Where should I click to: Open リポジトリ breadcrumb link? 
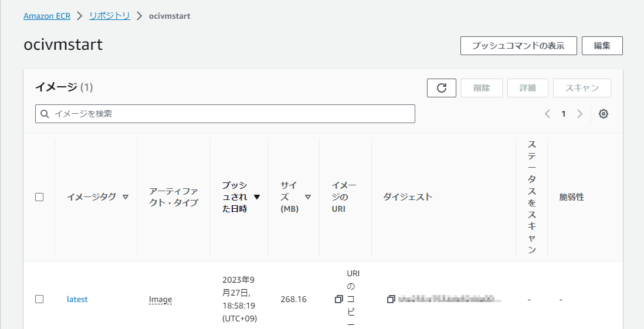[110, 16]
